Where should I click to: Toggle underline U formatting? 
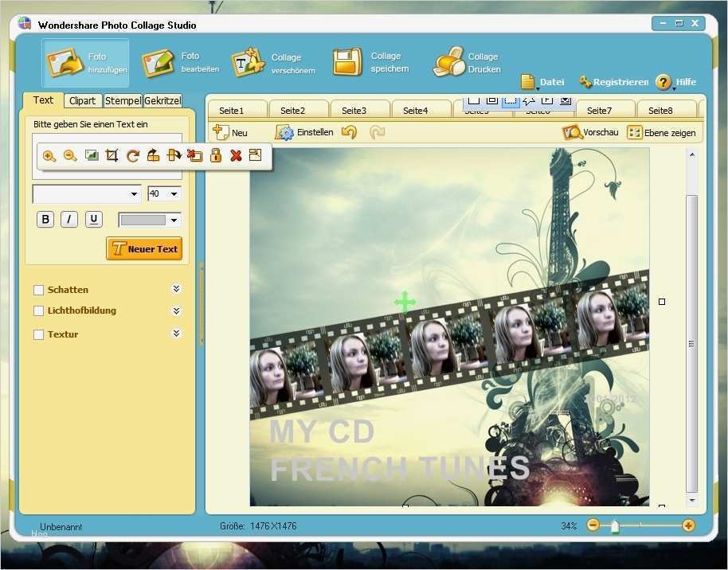click(94, 219)
